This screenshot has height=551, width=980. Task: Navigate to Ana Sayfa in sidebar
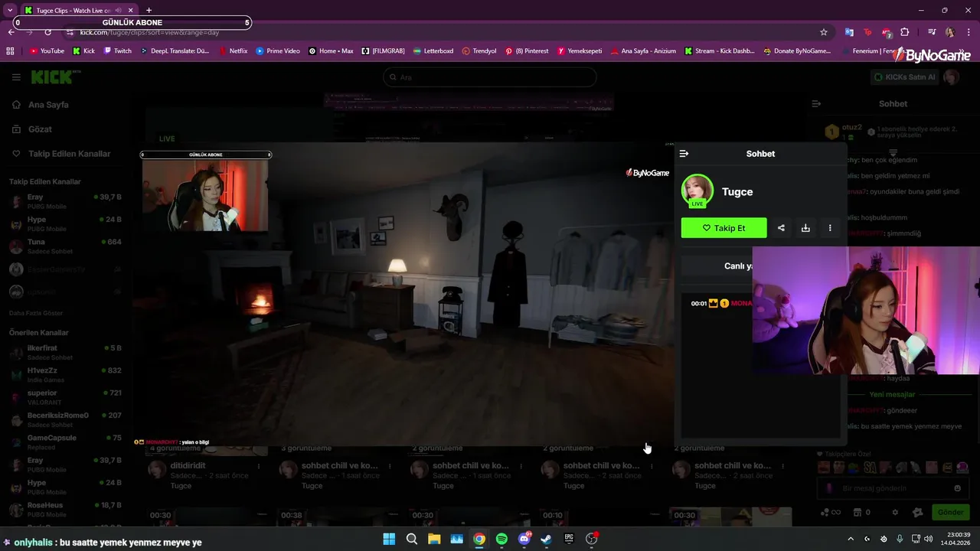point(48,105)
